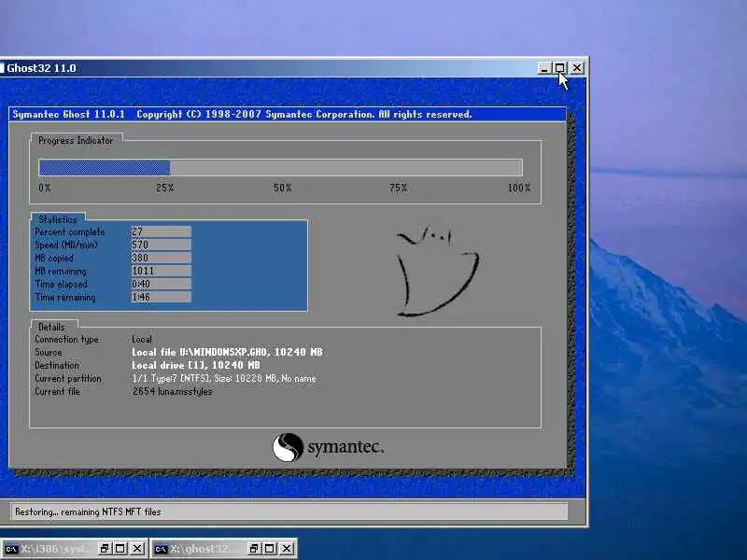Click the Details panel label
The width and height of the screenshot is (747, 560).
pyautogui.click(x=52, y=328)
